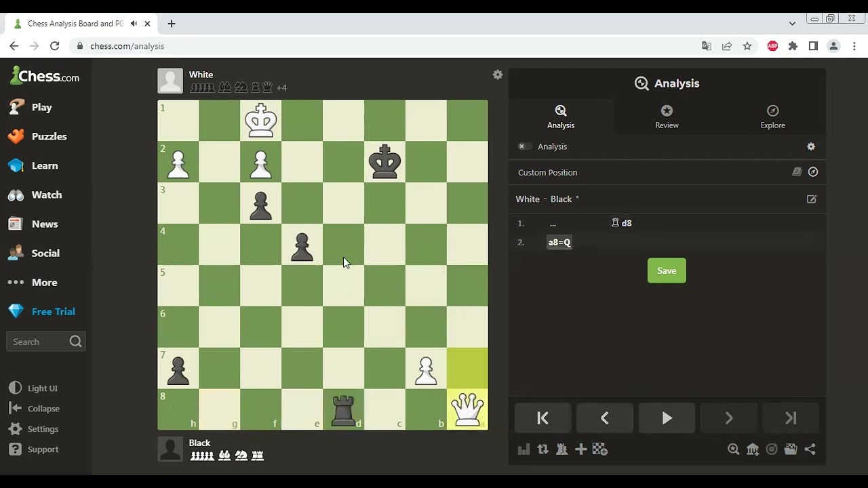Viewport: 868px width, 488px height.
Task: Switch to the Explore tab
Action: pos(772,117)
